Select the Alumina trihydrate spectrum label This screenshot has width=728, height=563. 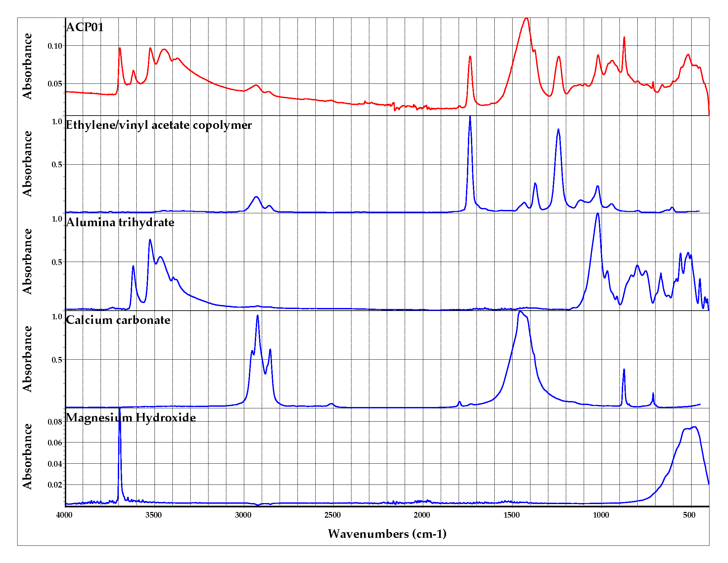click(x=120, y=222)
